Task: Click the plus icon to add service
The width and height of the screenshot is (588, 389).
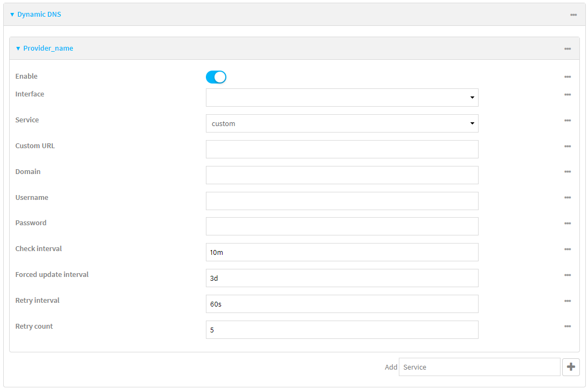Action: click(x=571, y=367)
